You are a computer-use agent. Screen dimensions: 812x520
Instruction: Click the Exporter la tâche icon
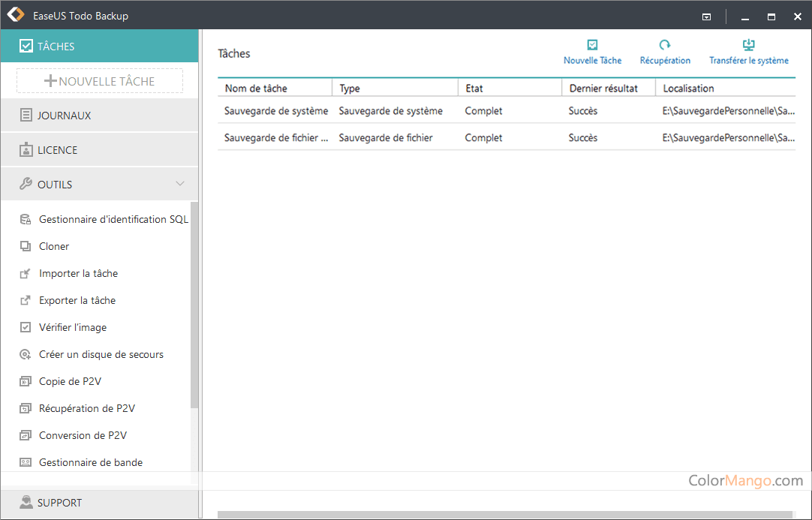point(26,300)
